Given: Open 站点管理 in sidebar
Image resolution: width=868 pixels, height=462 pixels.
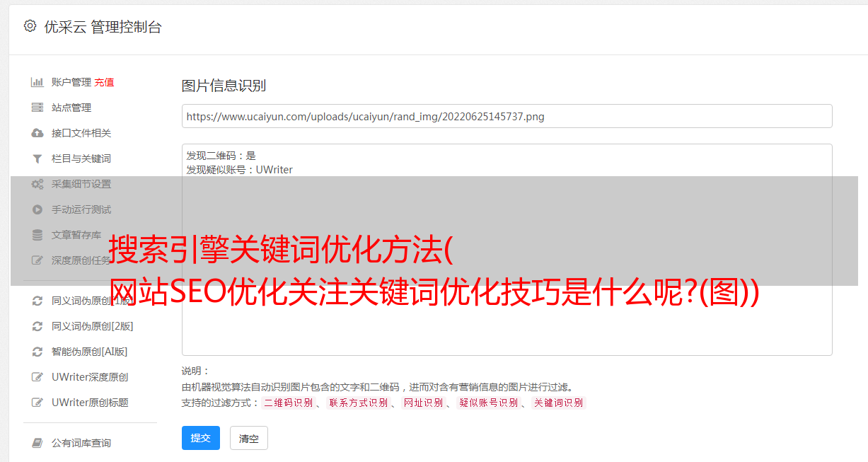Looking at the screenshot, I should [x=71, y=108].
